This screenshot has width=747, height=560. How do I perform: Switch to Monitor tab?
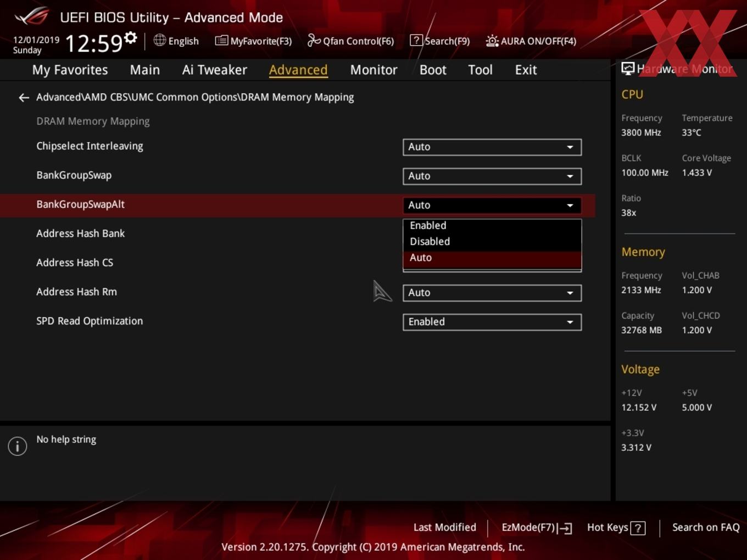click(x=374, y=70)
